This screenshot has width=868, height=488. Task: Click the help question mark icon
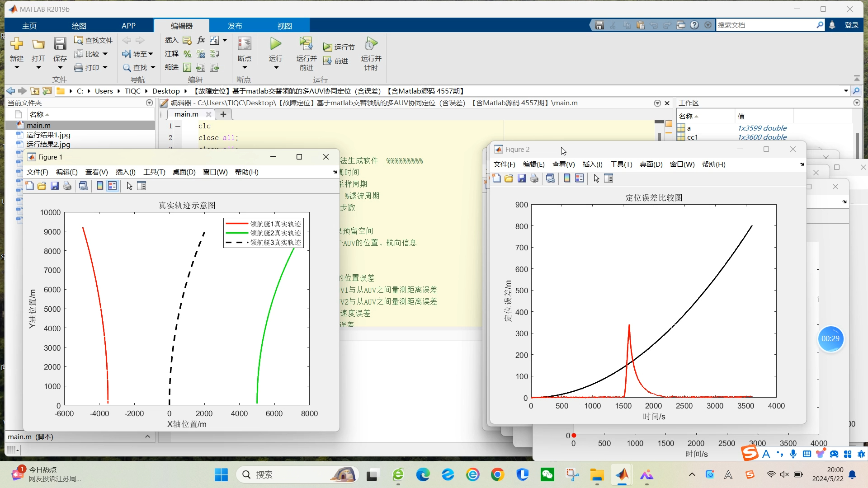point(694,25)
